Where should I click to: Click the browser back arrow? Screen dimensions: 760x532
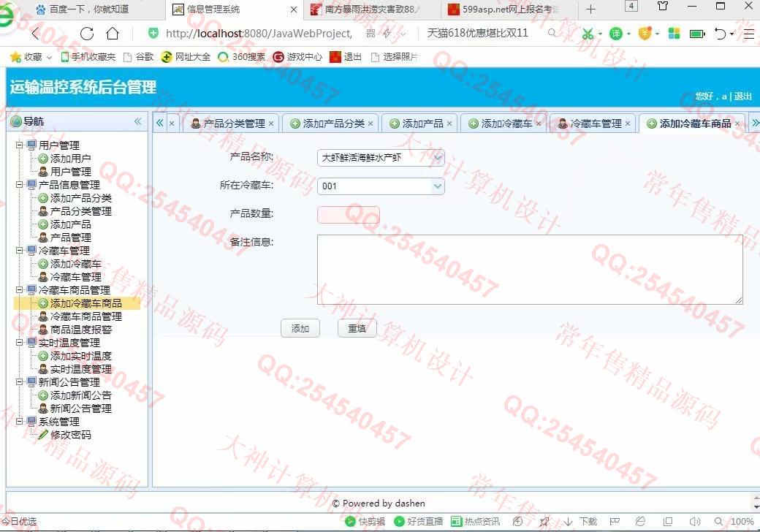[x=36, y=34]
